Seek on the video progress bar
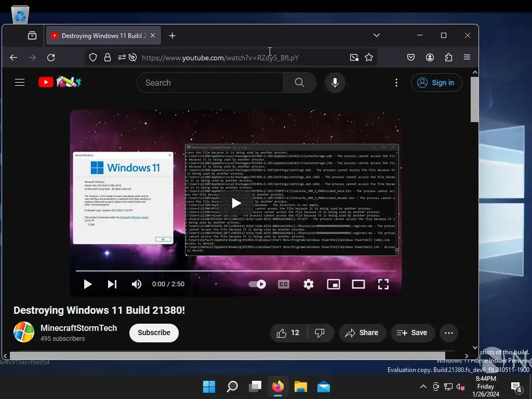The width and height of the screenshot is (532, 399). point(236,271)
